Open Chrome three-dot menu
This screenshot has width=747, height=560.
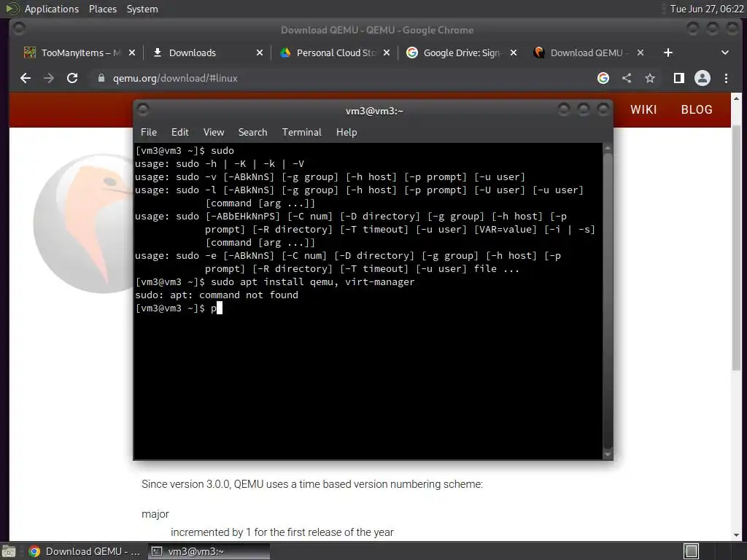[726, 78]
